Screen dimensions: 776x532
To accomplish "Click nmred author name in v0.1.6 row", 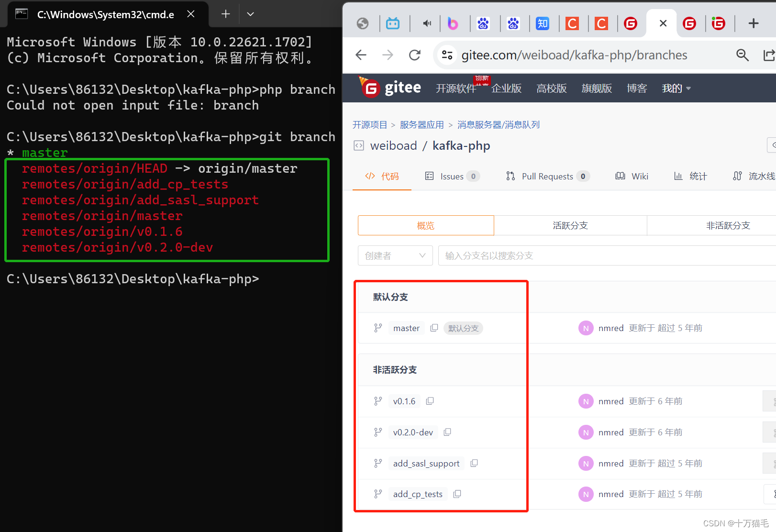I will point(611,401).
